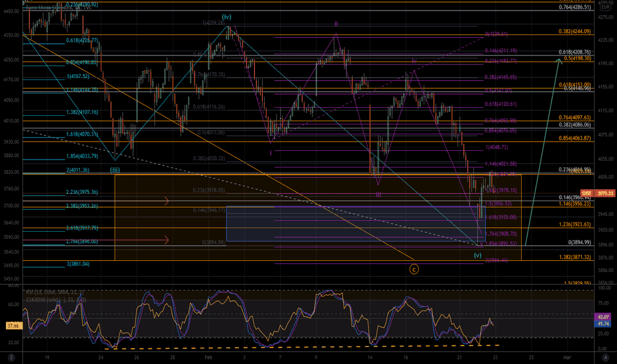617x364 pixels.
Task: Select the purple 0.146(4211.19) label
Action: tap(501, 51)
